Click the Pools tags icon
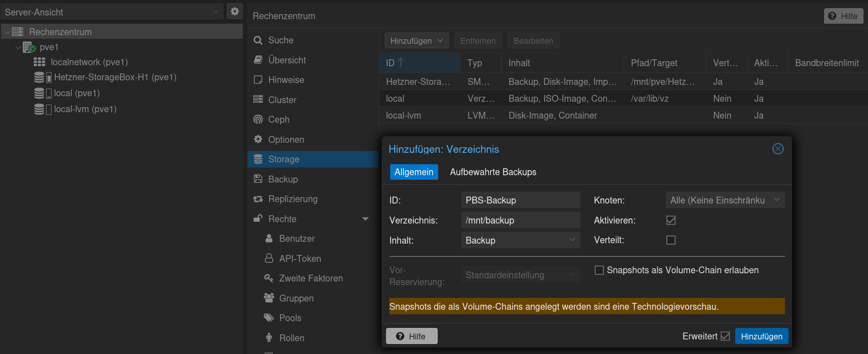 click(x=269, y=318)
